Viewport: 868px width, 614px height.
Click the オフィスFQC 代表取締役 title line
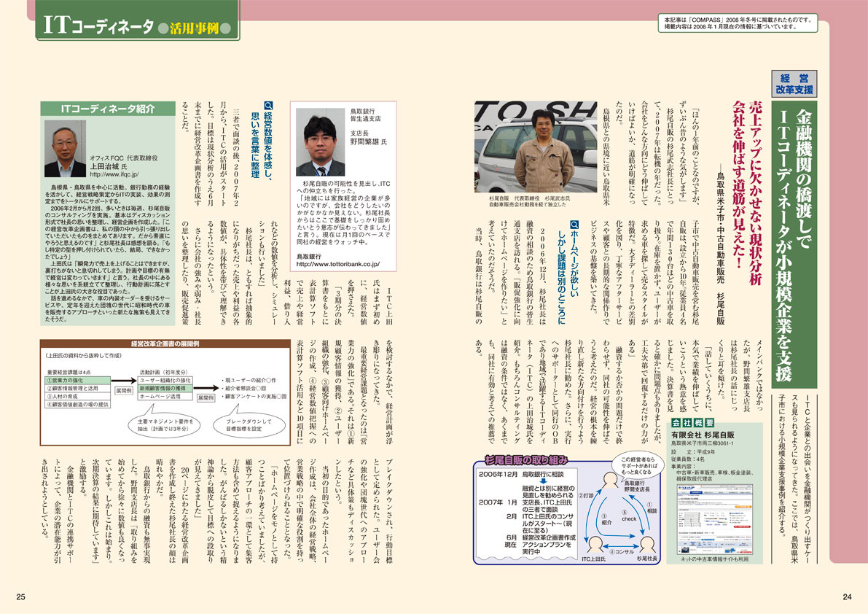[123, 158]
